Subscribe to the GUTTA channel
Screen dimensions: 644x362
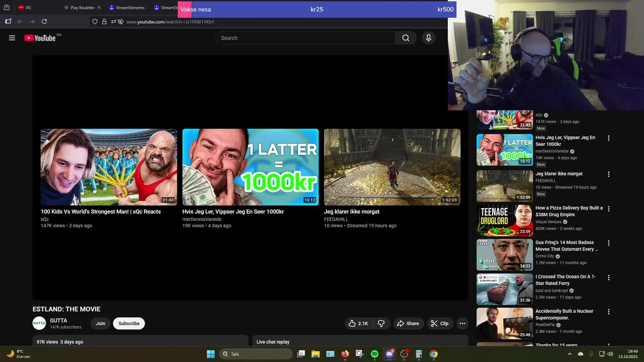click(129, 323)
